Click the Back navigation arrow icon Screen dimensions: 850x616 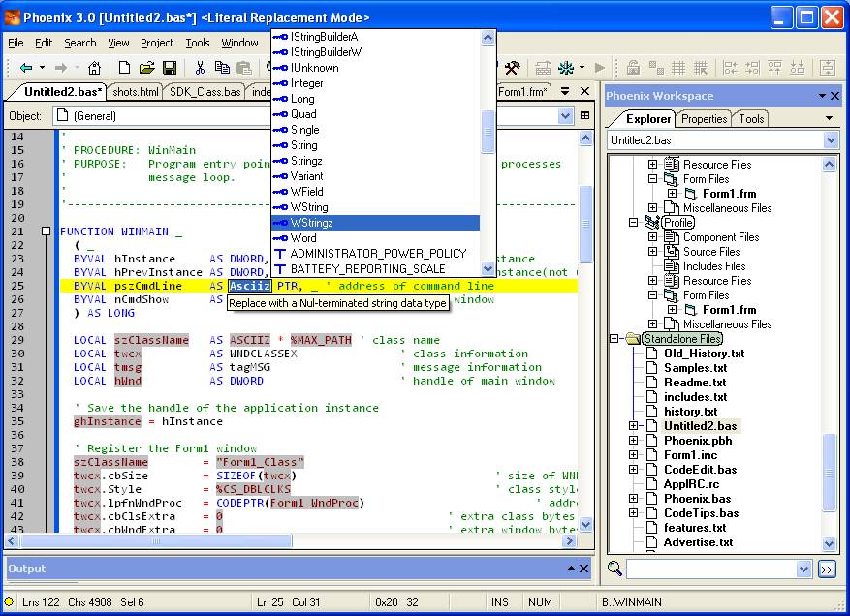(x=26, y=68)
